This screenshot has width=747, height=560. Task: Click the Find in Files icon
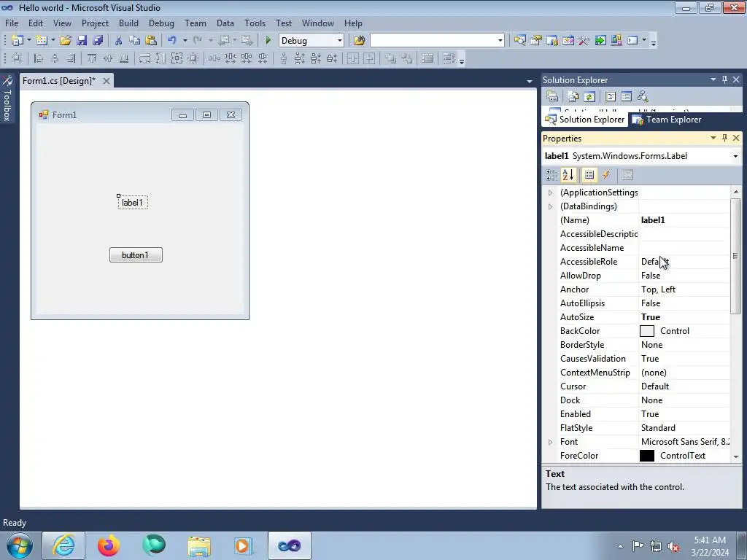[x=359, y=41]
